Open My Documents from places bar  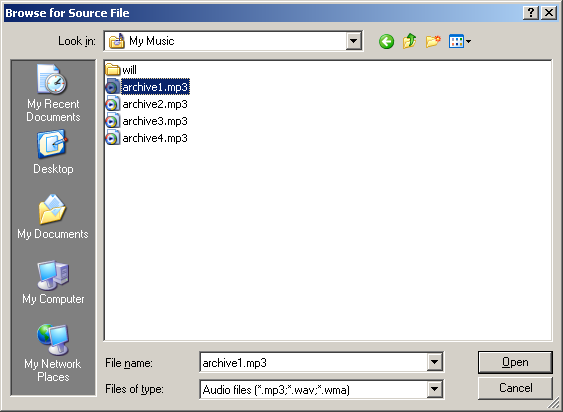click(53, 217)
